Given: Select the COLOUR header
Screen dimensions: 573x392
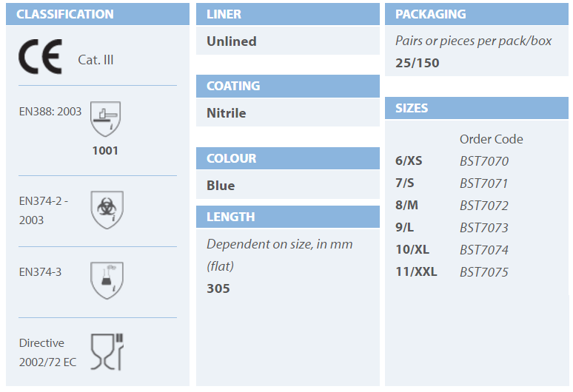Looking at the screenshot, I should pyautogui.click(x=287, y=158).
